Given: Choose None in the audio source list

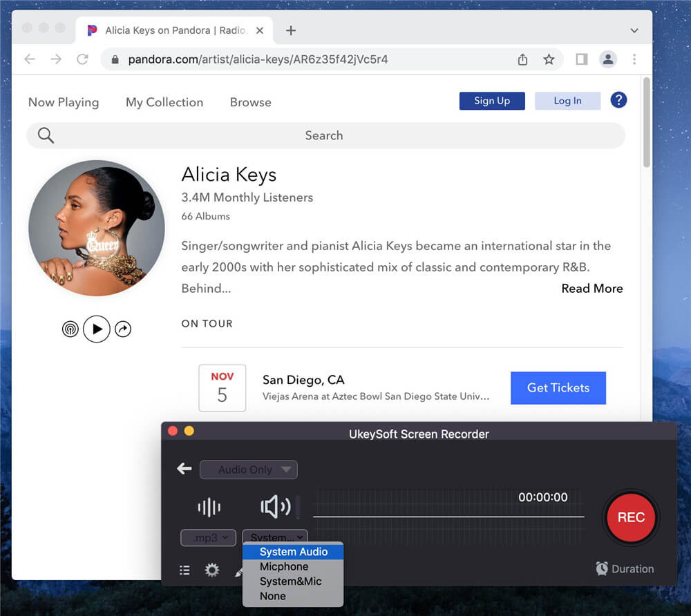Looking at the screenshot, I should coord(293,596).
